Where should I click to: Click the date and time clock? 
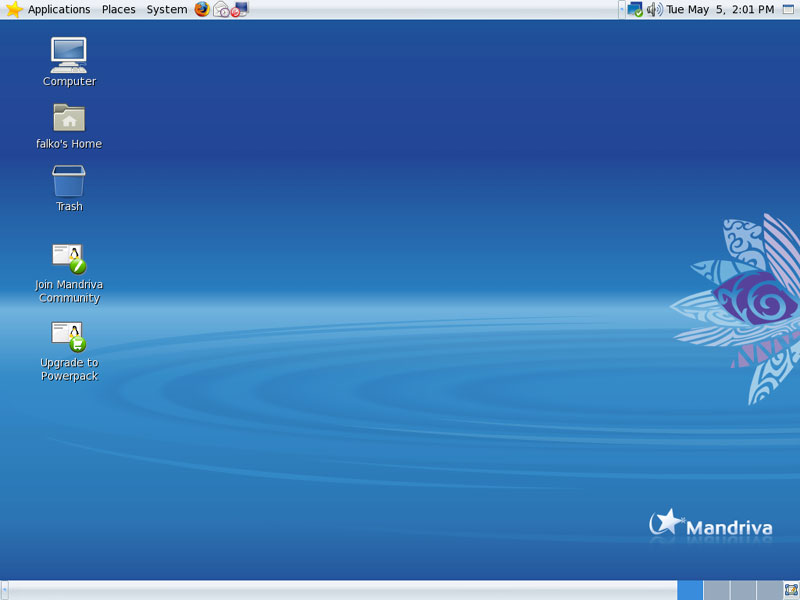click(720, 9)
